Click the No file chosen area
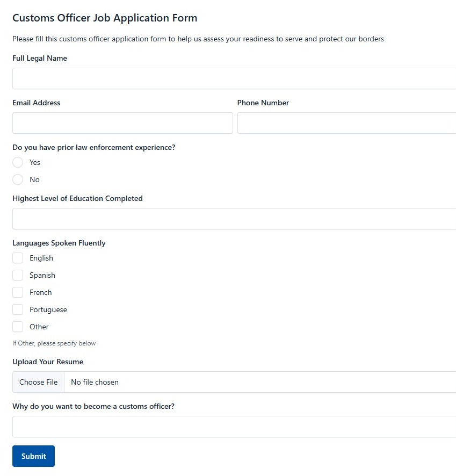 [95, 382]
